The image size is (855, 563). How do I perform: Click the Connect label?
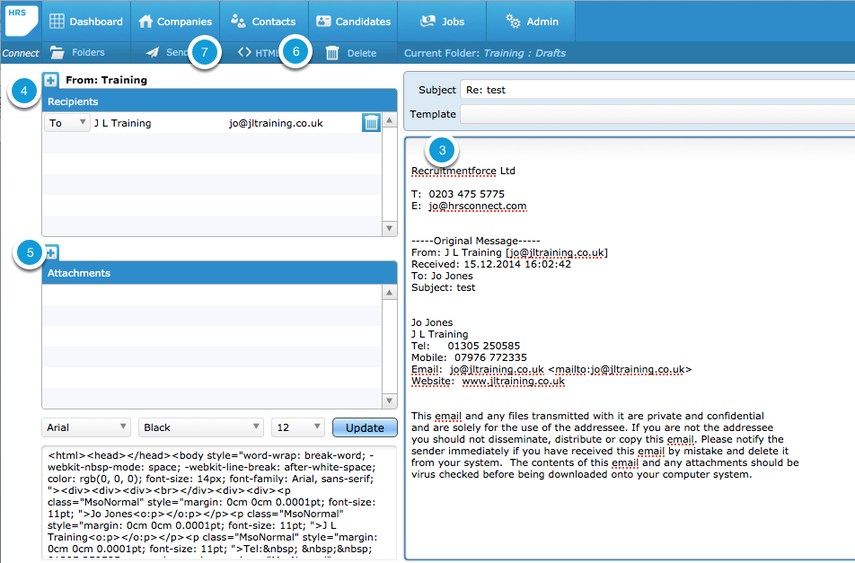click(x=20, y=53)
